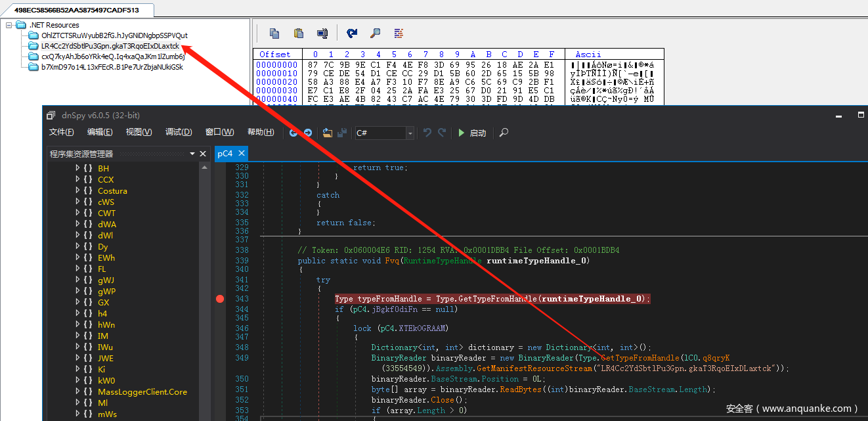Open the 文件(F) file menu
The width and height of the screenshot is (868, 421).
(62, 132)
